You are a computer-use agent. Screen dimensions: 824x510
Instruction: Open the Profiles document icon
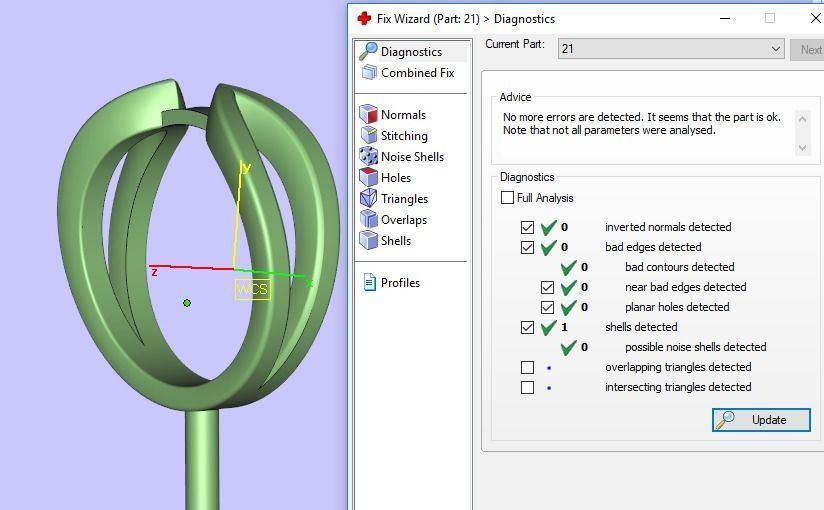click(370, 282)
